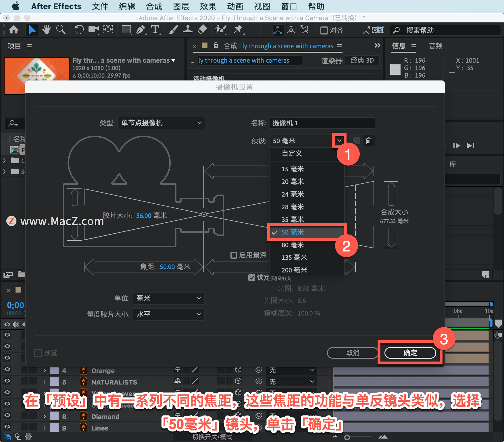This screenshot has width=504, height=442.
Task: Open the camera Type dropdown
Action: click(161, 123)
